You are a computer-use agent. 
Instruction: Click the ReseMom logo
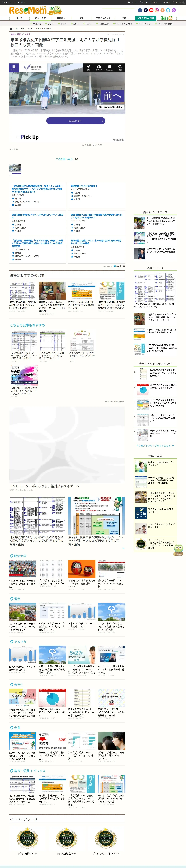[28, 10]
